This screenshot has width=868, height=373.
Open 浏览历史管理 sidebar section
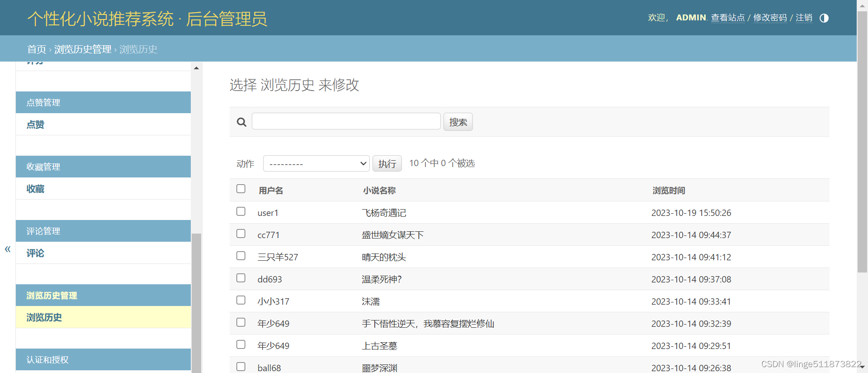click(103, 295)
